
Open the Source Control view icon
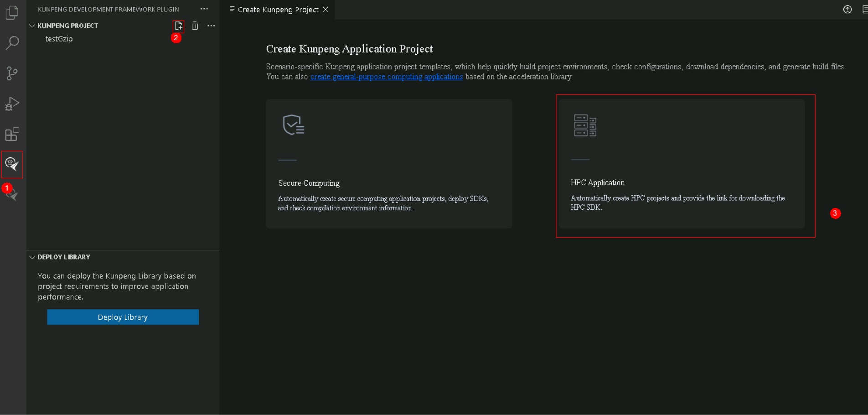tap(12, 73)
